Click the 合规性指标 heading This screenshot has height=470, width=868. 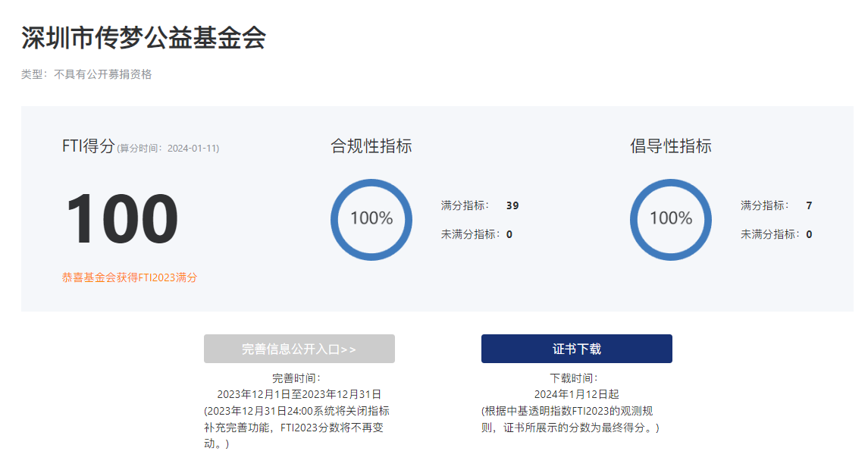371,146
